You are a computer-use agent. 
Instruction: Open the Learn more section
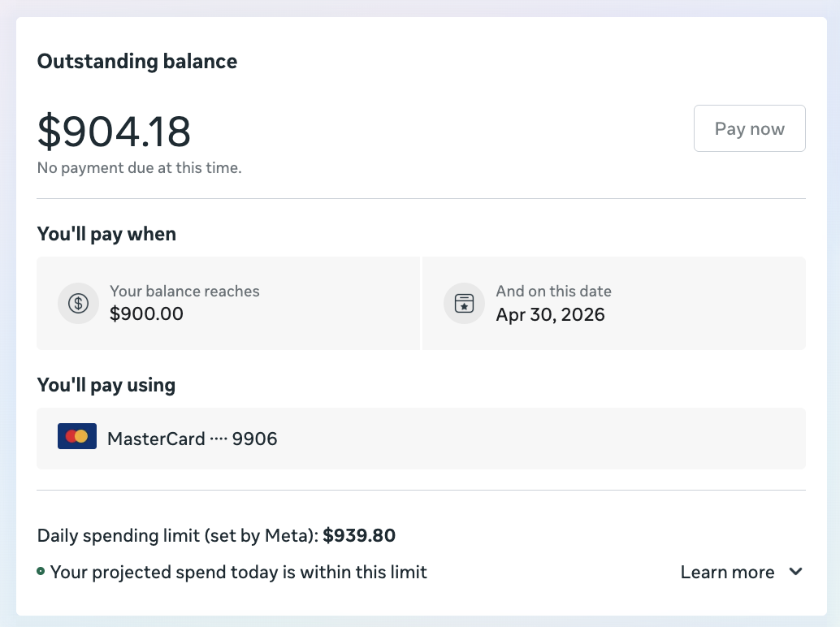click(x=727, y=572)
